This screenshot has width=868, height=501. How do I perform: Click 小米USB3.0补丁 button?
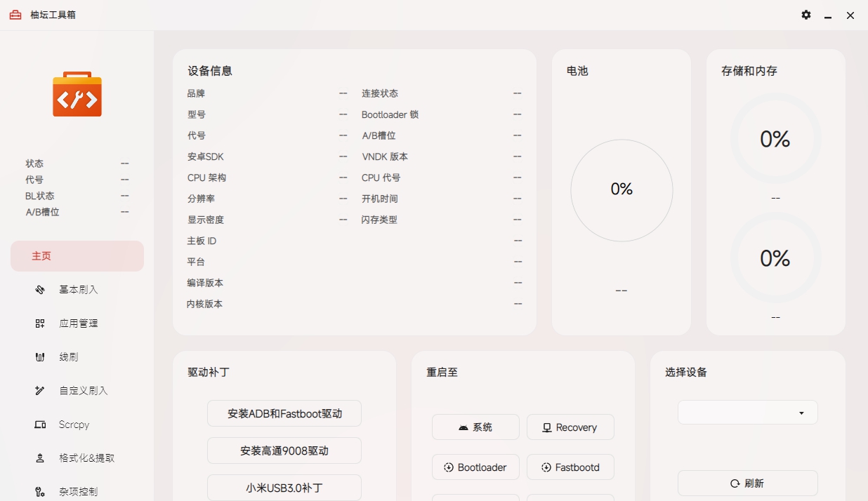(284, 488)
